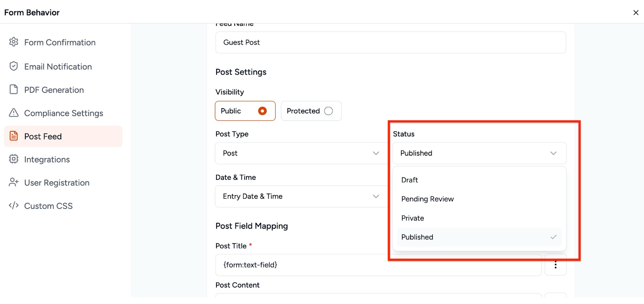
Task: Click the PDF Generation file icon
Action: [14, 90]
